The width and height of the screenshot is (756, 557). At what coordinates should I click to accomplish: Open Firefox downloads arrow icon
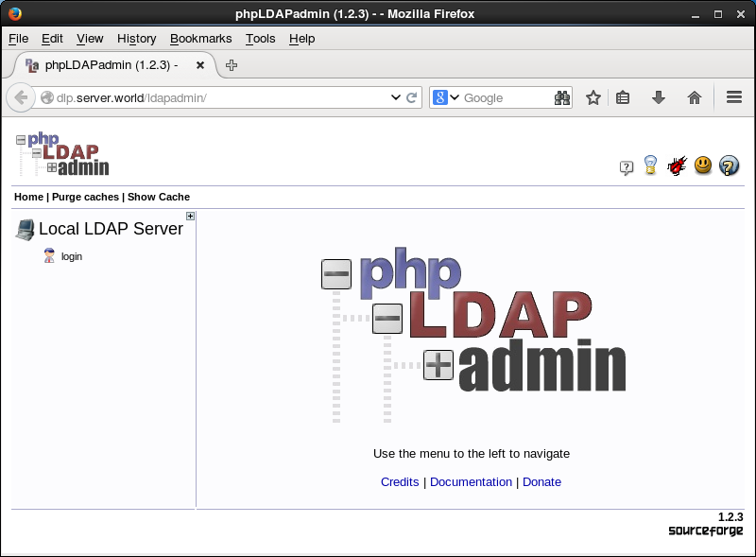click(659, 97)
